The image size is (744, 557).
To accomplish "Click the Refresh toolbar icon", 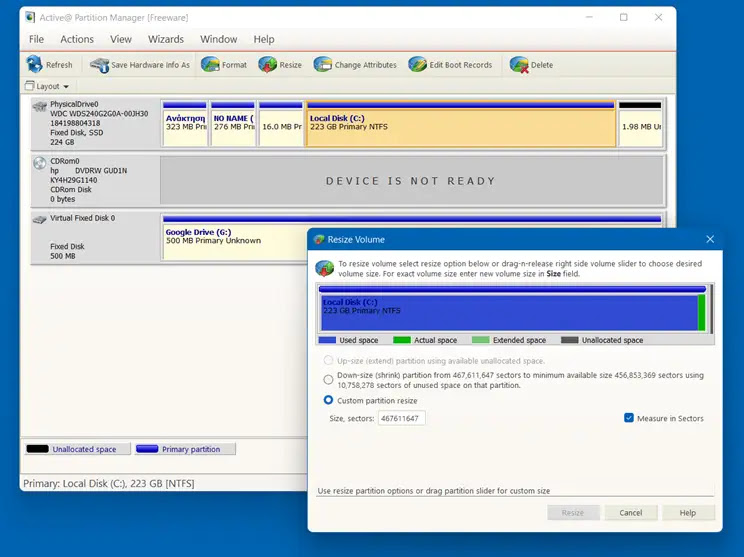I will (35, 65).
